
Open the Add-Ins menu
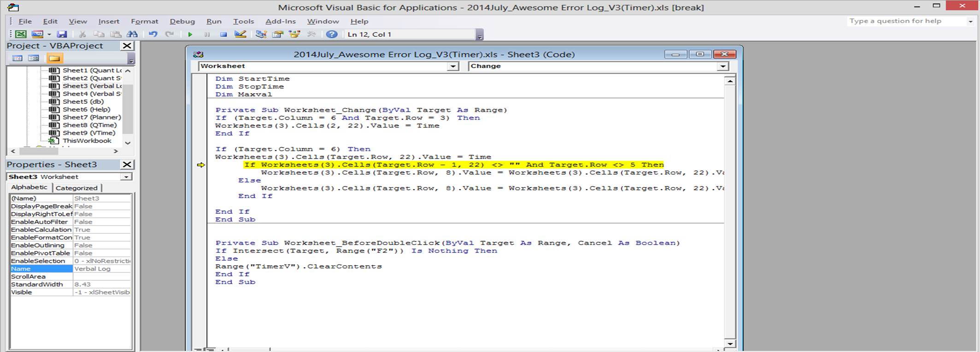(281, 21)
